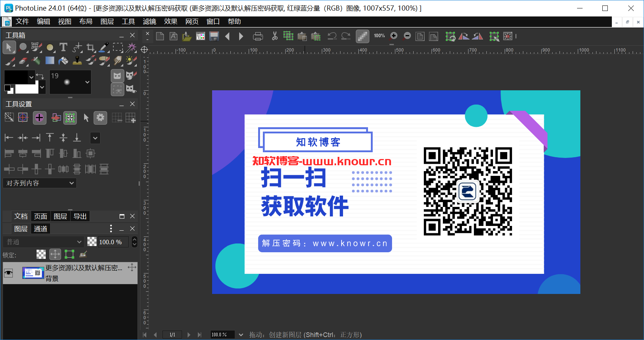Screen dimensions: 644x340
Task: Select the smudge finger tool
Action: pos(118,61)
